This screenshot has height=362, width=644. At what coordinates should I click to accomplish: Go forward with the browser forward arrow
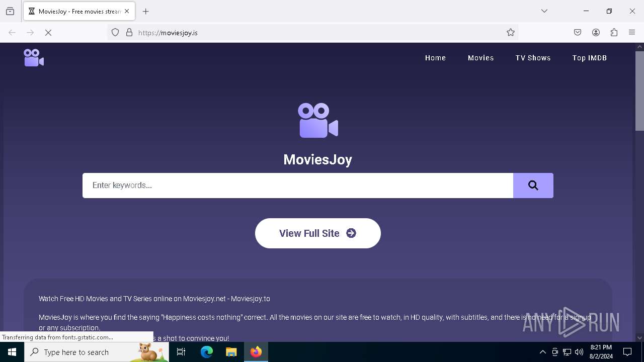(x=30, y=33)
